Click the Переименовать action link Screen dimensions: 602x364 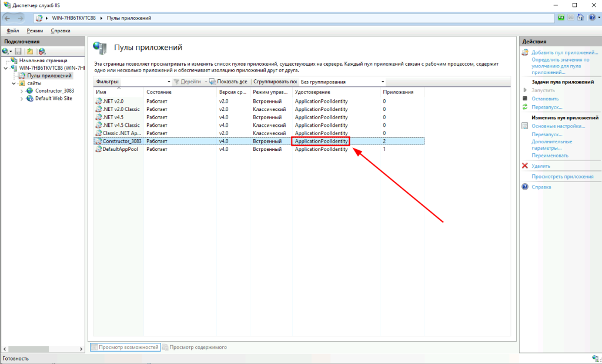(x=550, y=156)
